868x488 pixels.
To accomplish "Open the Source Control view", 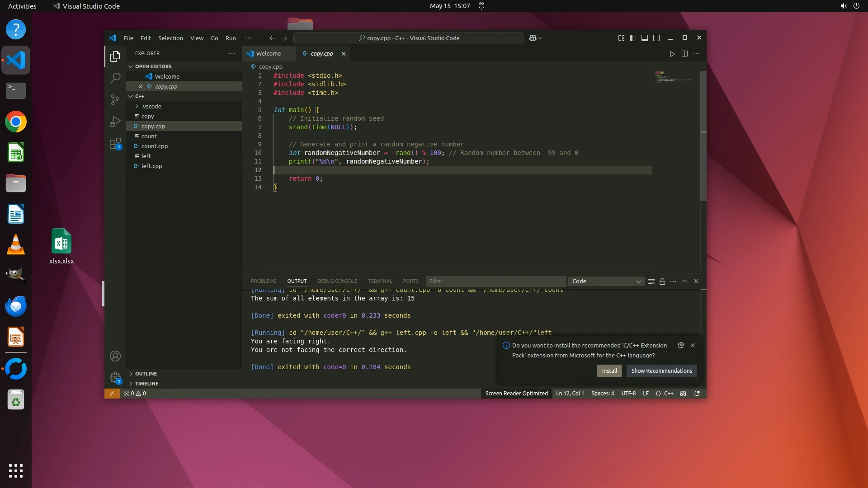I will click(115, 99).
